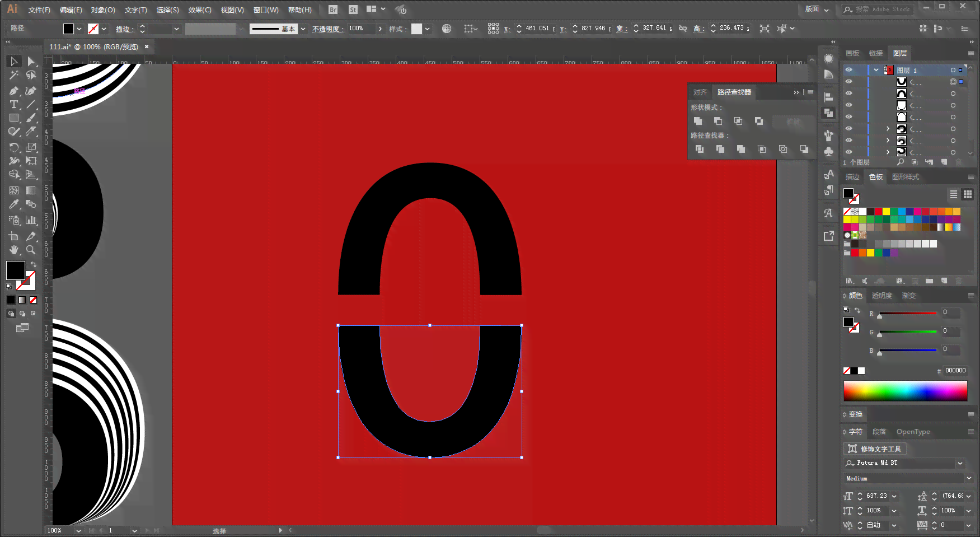980x537 pixels.
Task: Click the RGB color spectrum bar
Action: pos(905,391)
